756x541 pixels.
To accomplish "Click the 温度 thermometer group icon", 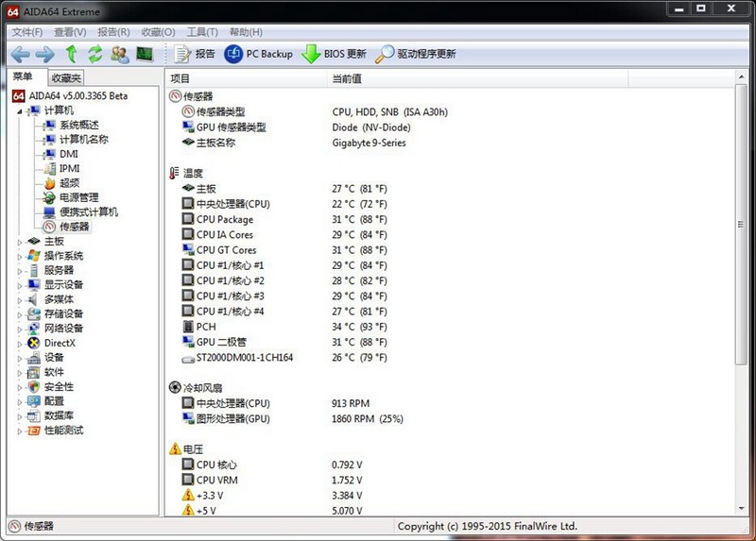I will (x=174, y=173).
